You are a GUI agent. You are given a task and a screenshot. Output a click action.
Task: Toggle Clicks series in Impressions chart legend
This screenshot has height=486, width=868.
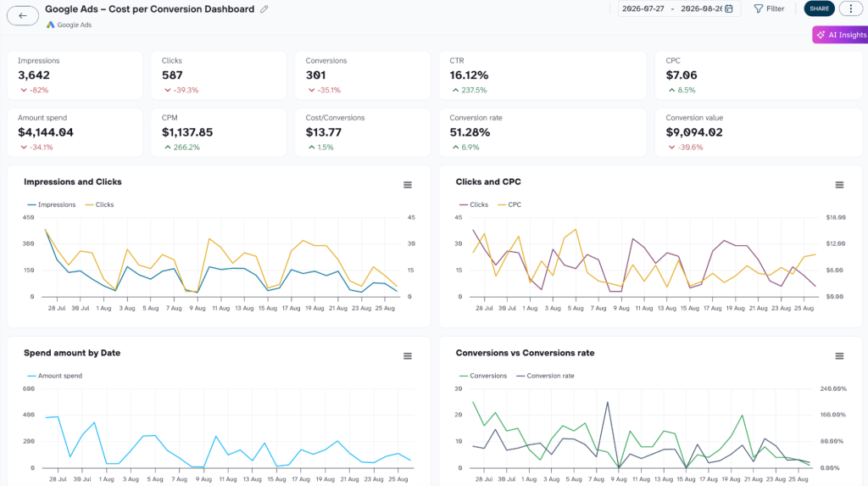[x=99, y=204]
